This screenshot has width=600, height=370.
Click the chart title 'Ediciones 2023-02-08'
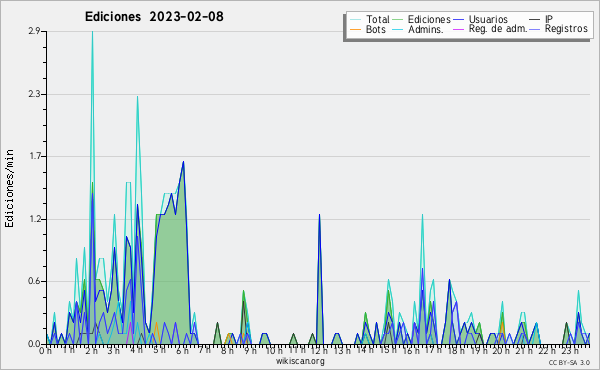coord(154,17)
